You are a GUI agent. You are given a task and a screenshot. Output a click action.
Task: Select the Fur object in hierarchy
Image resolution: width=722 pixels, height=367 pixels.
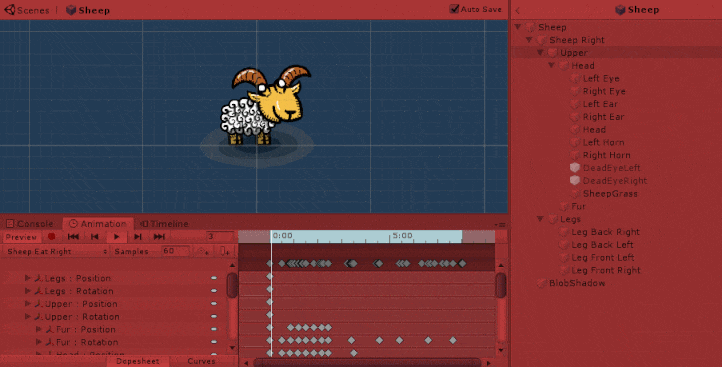click(x=578, y=206)
